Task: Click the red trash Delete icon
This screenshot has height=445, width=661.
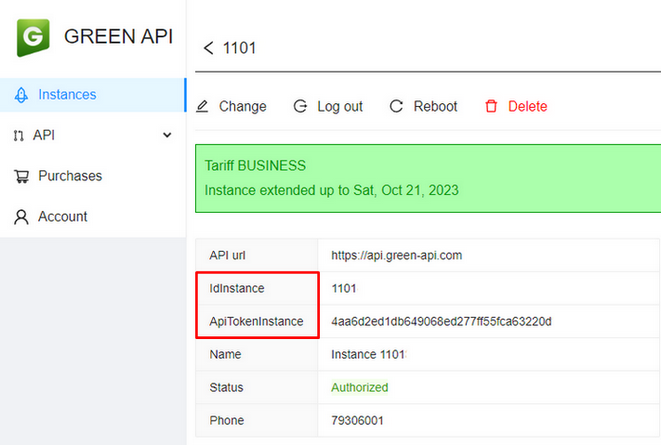Action: click(491, 106)
